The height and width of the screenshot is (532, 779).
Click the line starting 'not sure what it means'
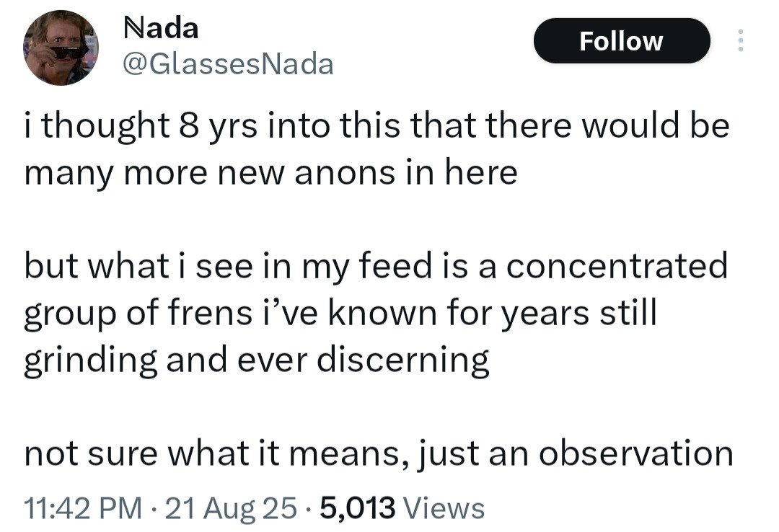tap(379, 453)
